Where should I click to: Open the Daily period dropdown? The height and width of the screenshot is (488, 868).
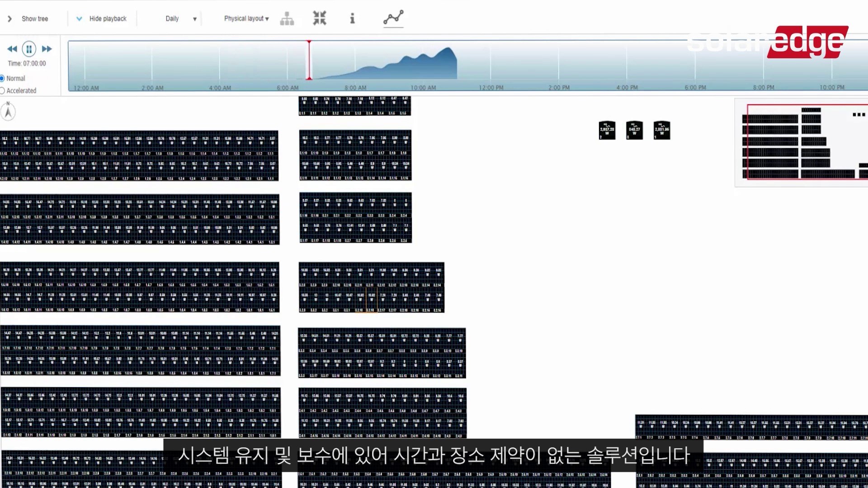point(181,19)
